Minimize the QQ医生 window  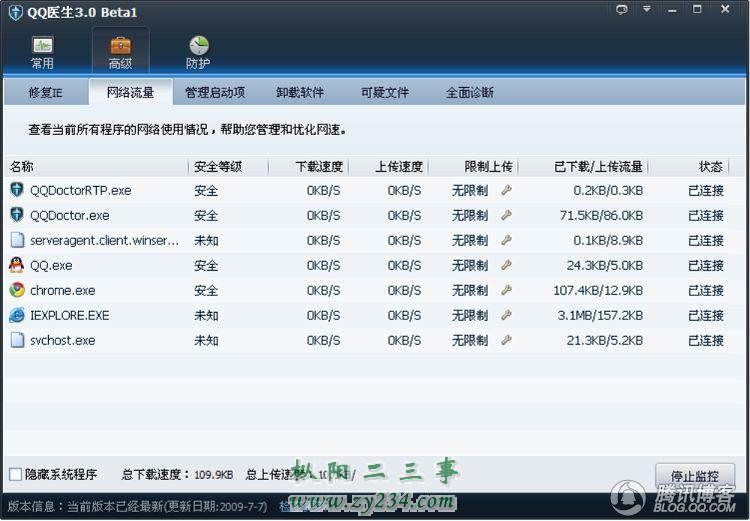(673, 10)
